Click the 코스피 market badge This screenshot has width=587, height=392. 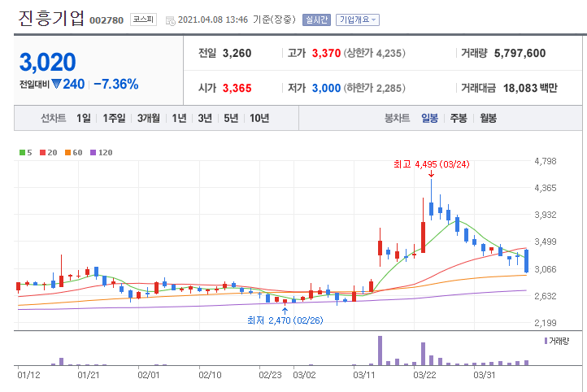coord(143,20)
